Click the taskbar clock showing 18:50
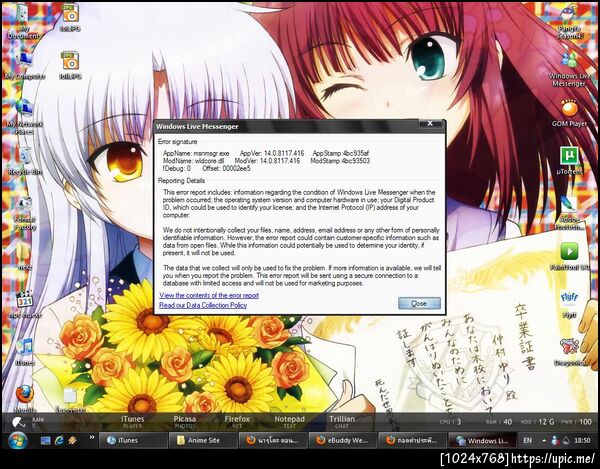This screenshot has height=469, width=600. pyautogui.click(x=582, y=440)
